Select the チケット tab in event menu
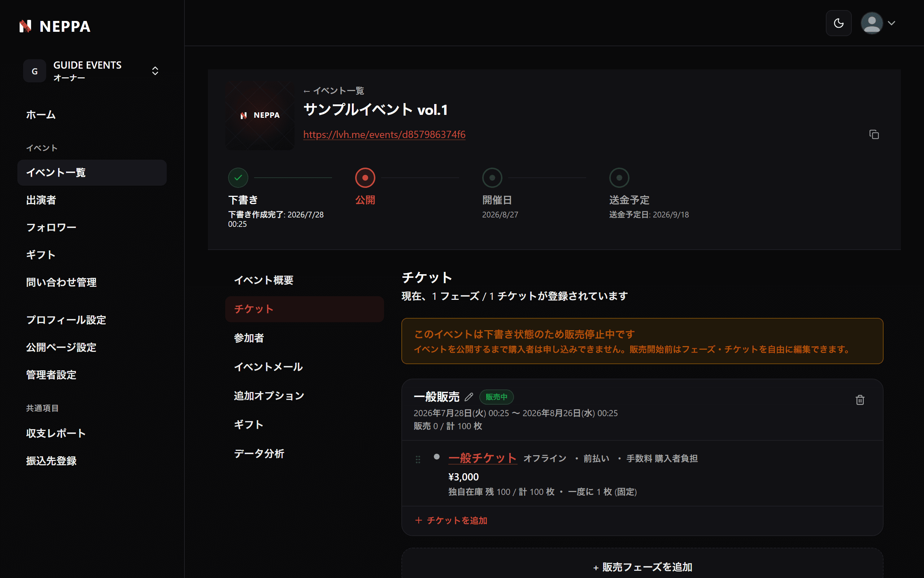924x578 pixels. 304,309
